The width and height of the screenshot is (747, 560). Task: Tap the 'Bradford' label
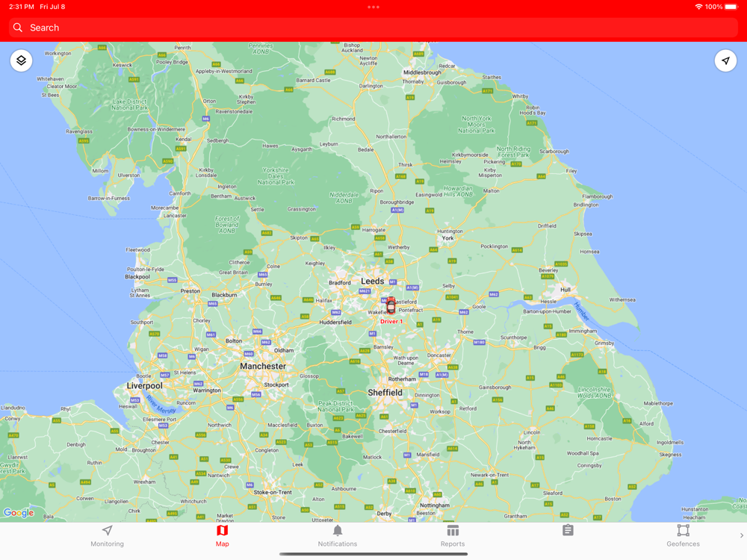click(x=340, y=283)
